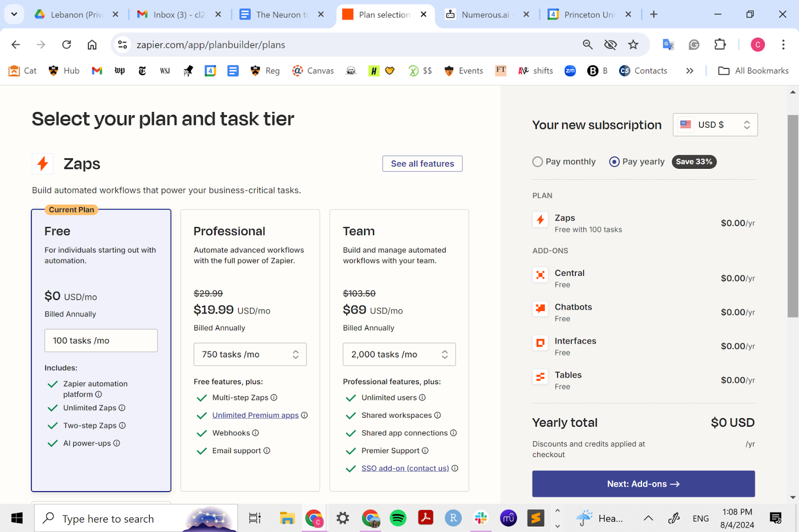Open the Chrome three-dot menu

click(x=783, y=45)
